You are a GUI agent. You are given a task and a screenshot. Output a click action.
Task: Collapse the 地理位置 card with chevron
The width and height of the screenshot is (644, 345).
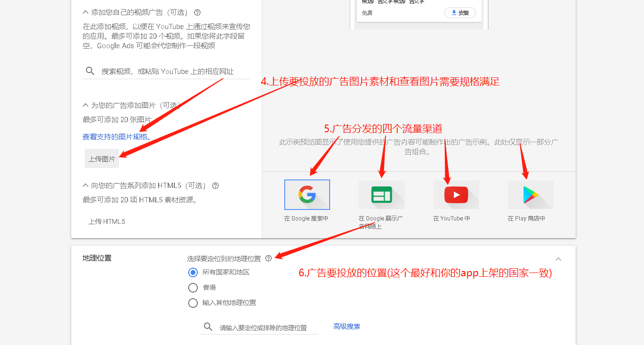(x=558, y=259)
